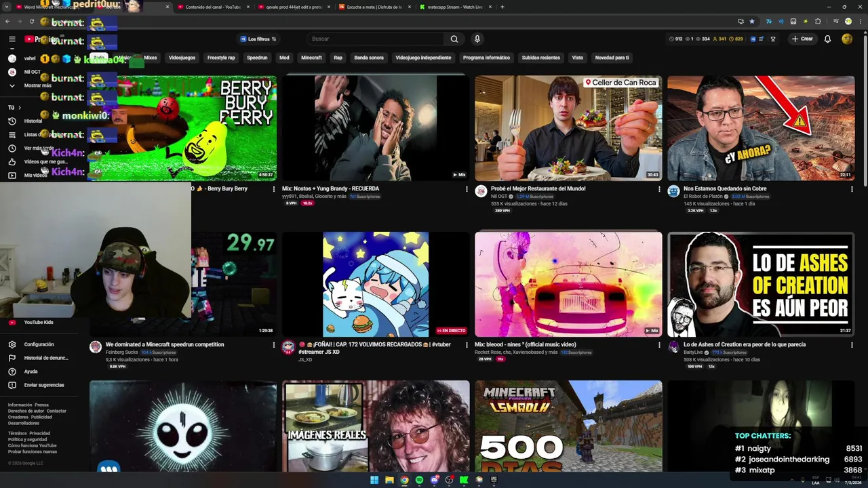868x488 pixels.
Task: Open the Lo de Ashes of Creation thumbnail
Action: [x=761, y=284]
